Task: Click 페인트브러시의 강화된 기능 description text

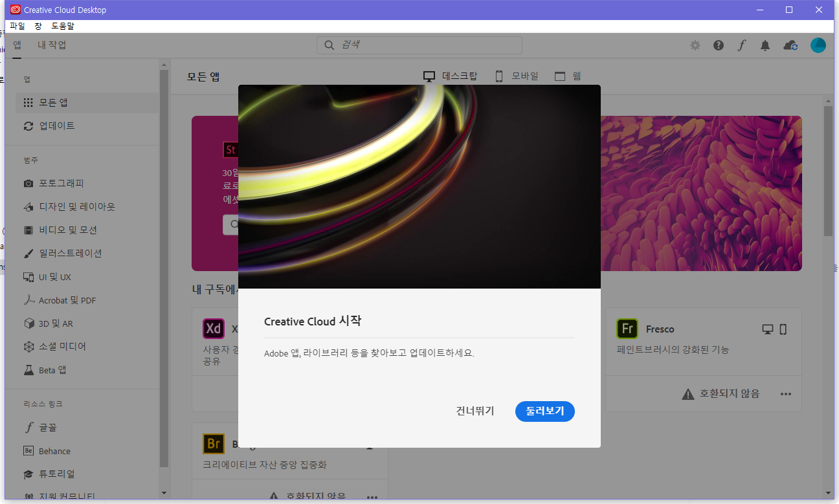Action: coord(673,350)
